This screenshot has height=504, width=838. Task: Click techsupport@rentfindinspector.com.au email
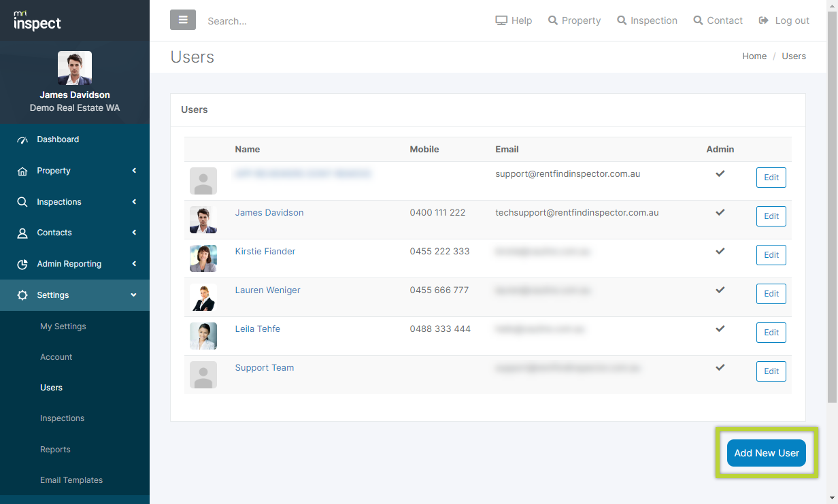(577, 213)
